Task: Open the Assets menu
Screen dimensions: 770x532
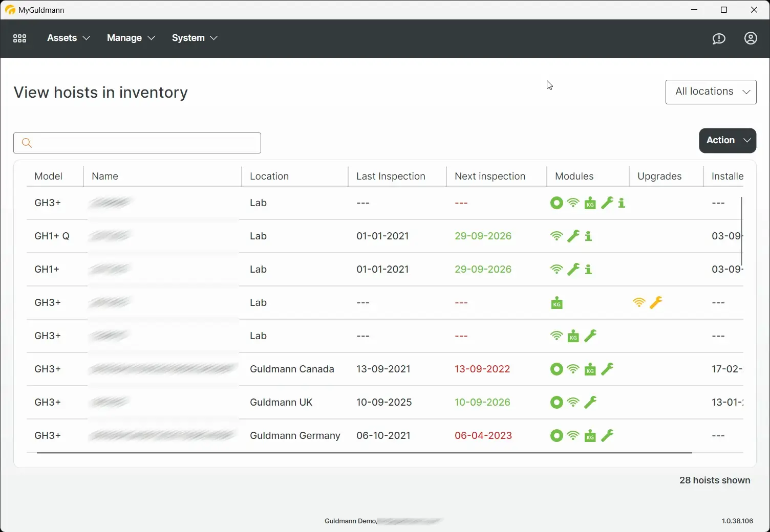Action: coord(68,38)
